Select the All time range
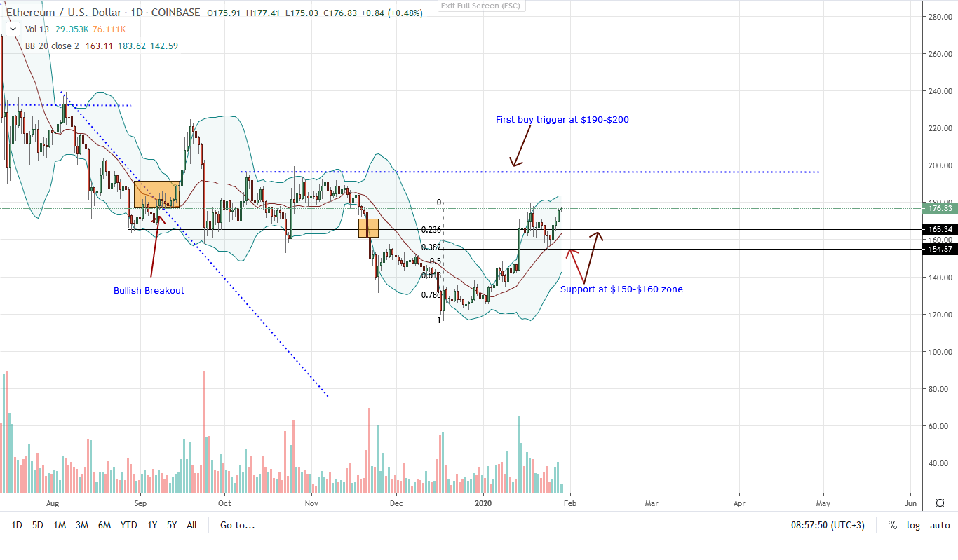Screen dimensions: 958x560 (x=191, y=525)
